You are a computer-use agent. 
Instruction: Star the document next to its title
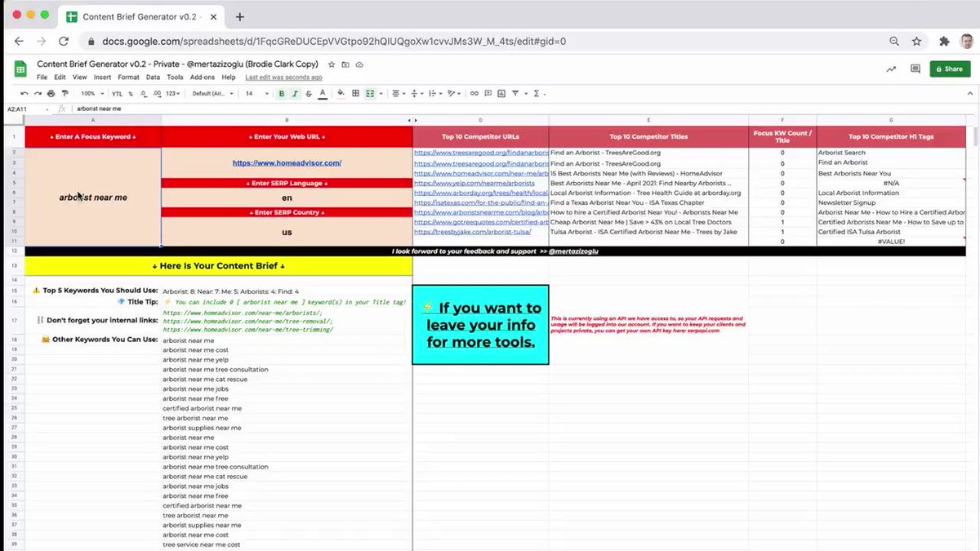click(332, 64)
